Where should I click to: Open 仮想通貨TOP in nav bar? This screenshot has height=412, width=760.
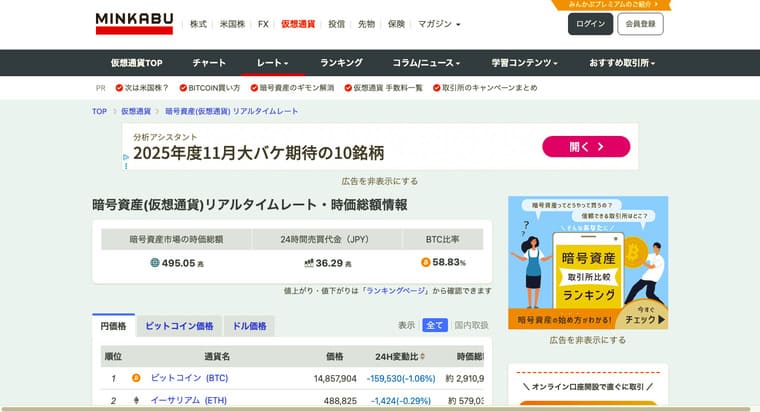coord(136,63)
